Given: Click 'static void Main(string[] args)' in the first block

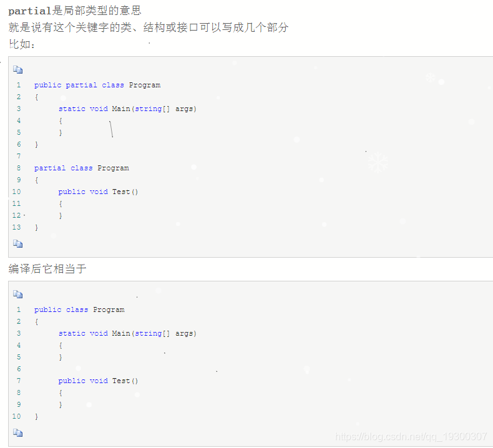Looking at the screenshot, I should (127, 109).
